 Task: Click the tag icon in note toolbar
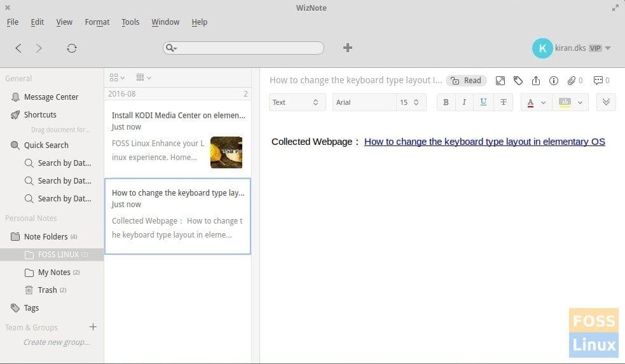[x=518, y=81]
